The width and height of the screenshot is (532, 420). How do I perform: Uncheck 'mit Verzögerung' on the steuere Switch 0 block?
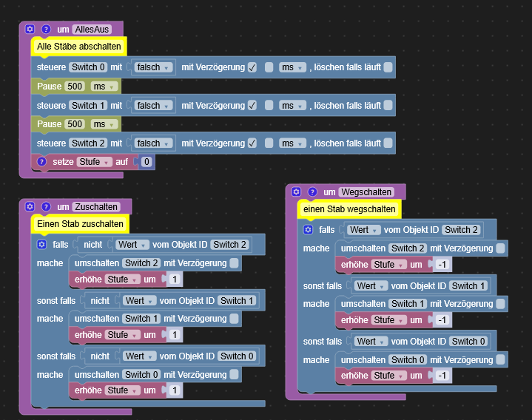(x=252, y=67)
